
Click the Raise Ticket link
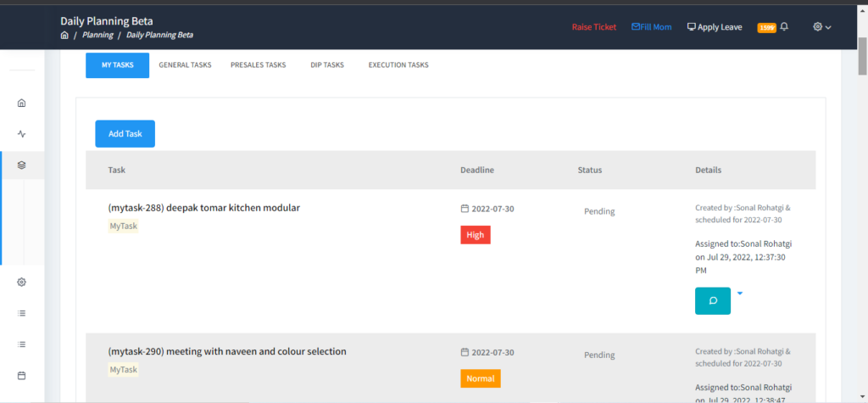coord(593,27)
